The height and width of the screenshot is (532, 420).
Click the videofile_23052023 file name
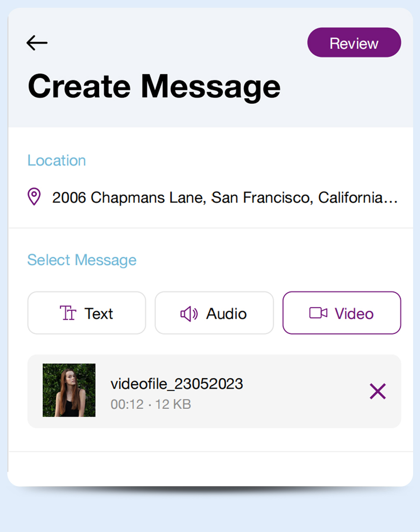(177, 383)
